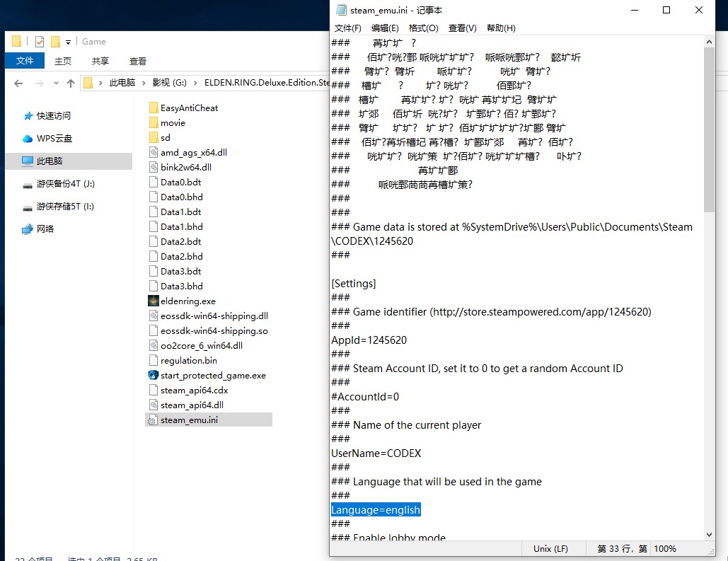Screen dimensions: 728x561
Task: Open Notepad 查看(V) menu
Action: point(463,28)
